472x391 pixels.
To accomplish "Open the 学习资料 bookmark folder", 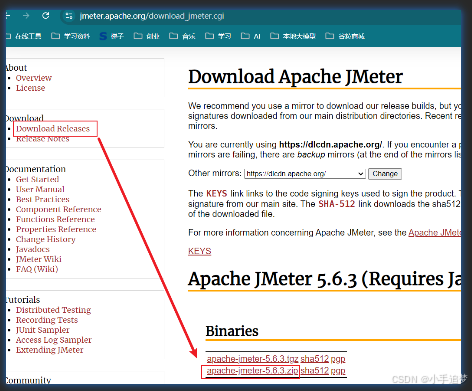I will (x=70, y=36).
